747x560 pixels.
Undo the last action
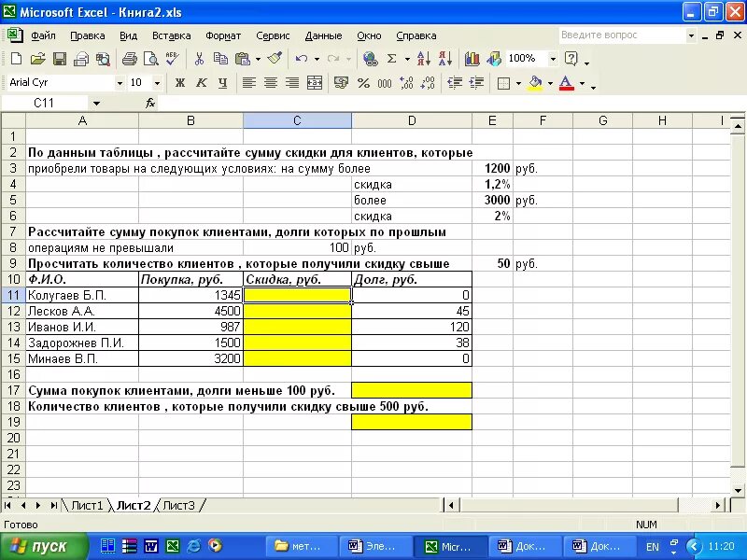[301, 59]
